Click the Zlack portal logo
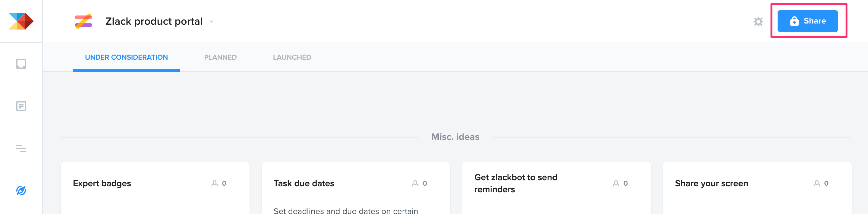 tap(83, 21)
